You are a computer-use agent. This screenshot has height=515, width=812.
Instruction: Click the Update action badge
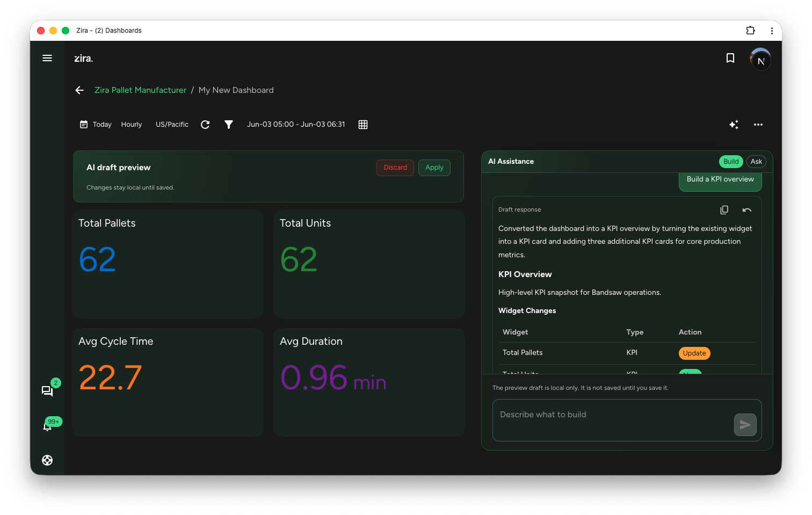click(694, 353)
